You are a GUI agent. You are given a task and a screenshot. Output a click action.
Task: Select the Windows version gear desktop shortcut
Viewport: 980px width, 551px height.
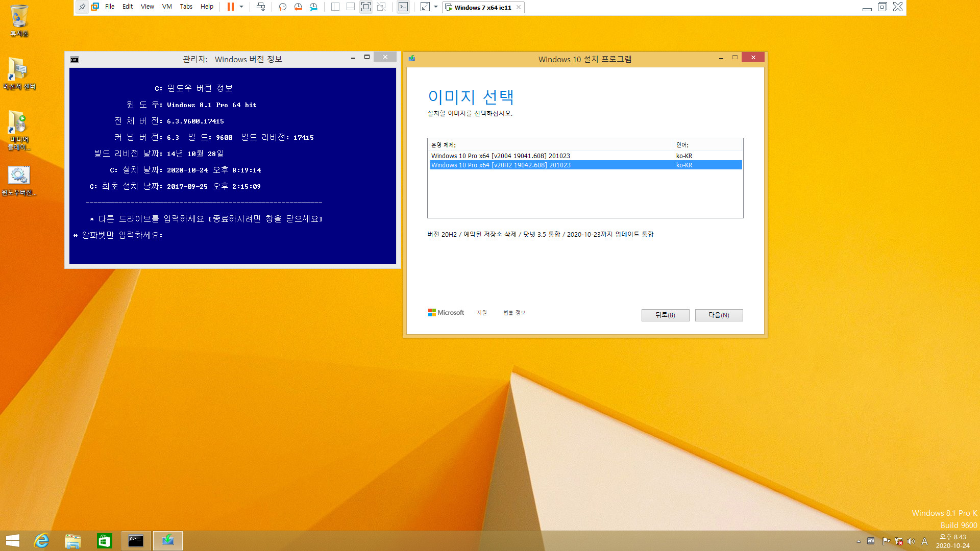click(19, 181)
